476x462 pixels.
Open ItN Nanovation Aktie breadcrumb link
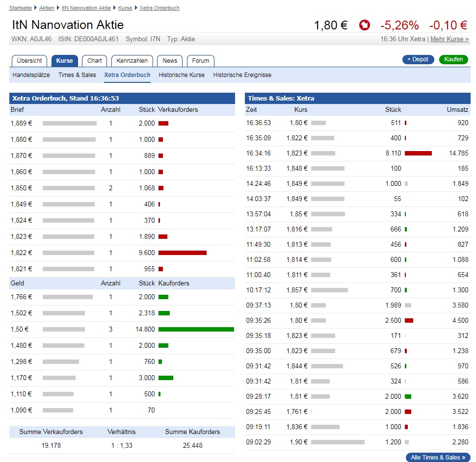86,8
